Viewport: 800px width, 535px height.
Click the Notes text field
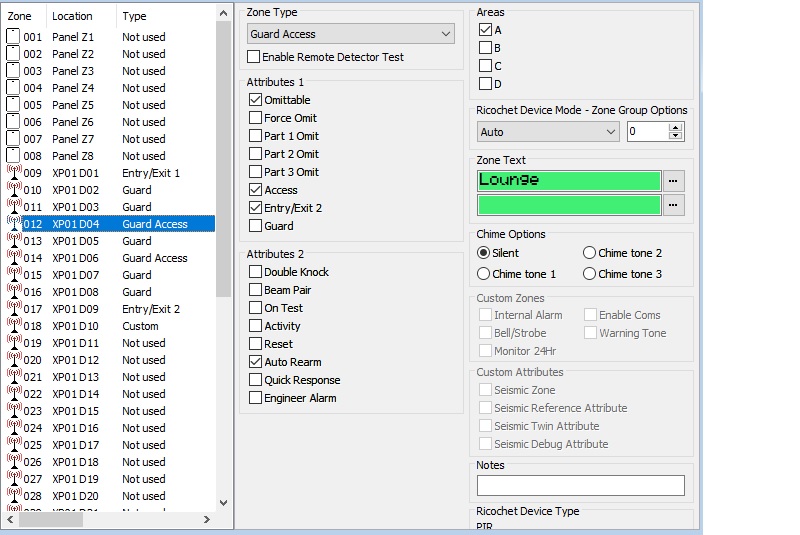[580, 486]
